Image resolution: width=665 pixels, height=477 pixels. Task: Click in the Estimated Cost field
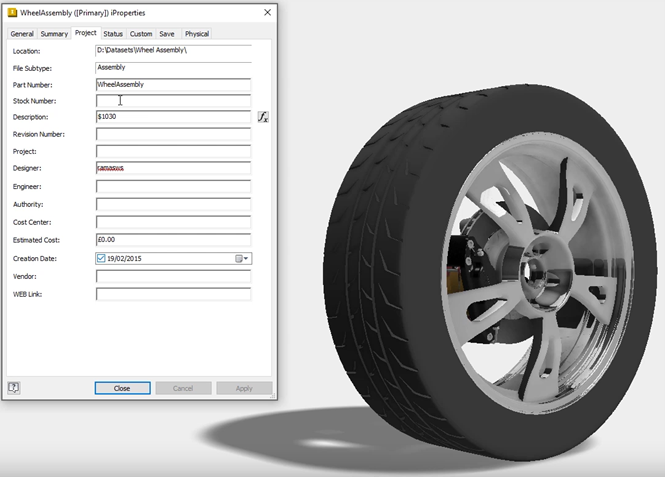click(x=173, y=240)
